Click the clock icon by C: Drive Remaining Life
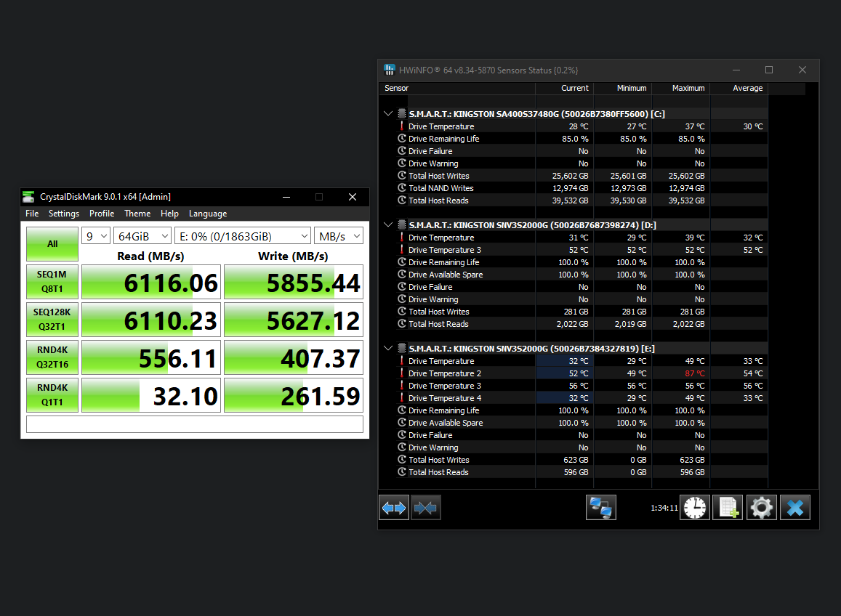841x616 pixels. tap(402, 138)
